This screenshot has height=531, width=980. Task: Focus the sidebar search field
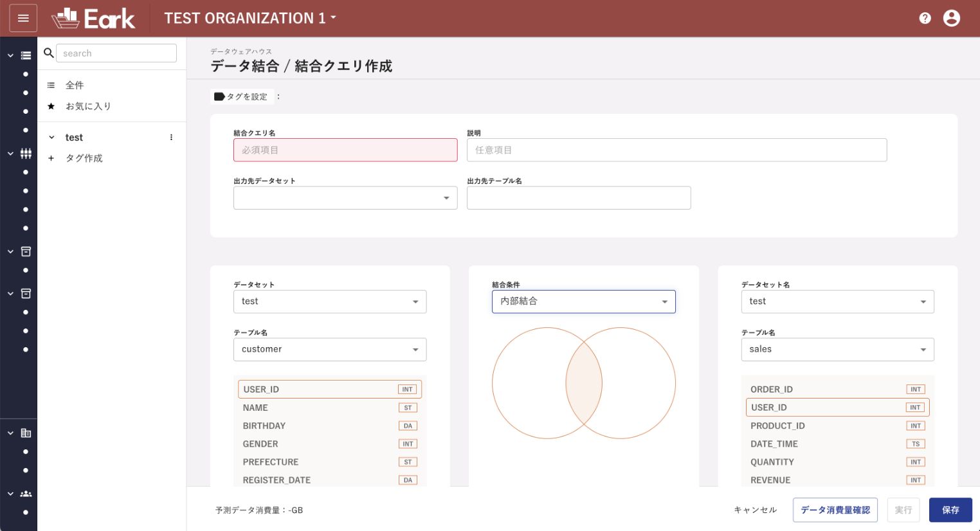click(x=116, y=53)
